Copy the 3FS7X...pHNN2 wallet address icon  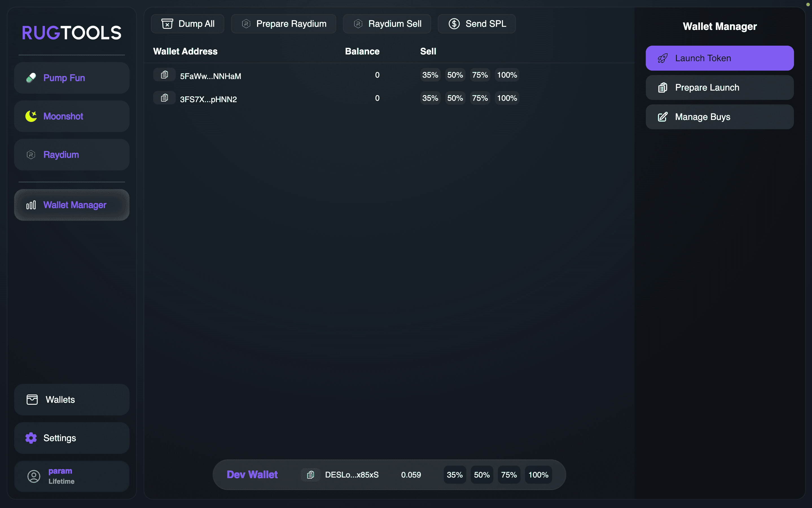point(164,98)
